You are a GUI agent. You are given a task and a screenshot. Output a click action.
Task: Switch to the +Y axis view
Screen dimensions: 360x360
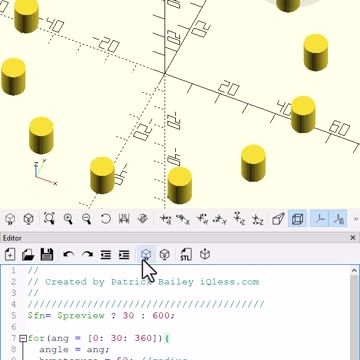click(x=202, y=219)
